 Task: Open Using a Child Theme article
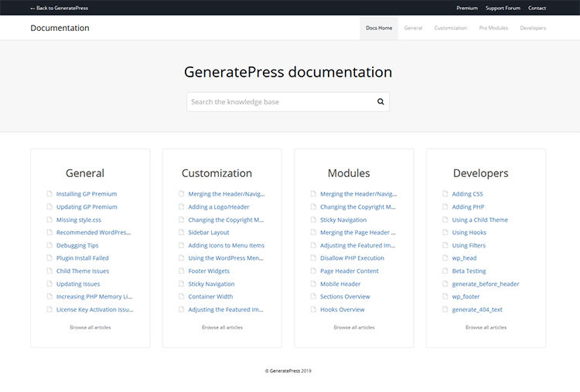tap(480, 220)
